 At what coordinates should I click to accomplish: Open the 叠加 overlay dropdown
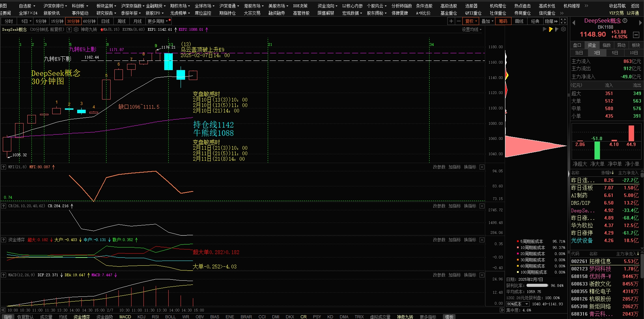[487, 21]
